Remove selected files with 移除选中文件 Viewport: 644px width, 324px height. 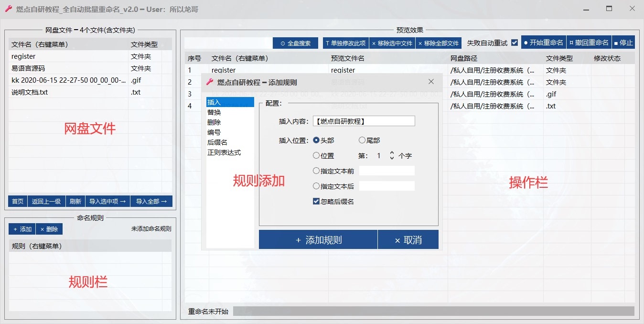[392, 43]
